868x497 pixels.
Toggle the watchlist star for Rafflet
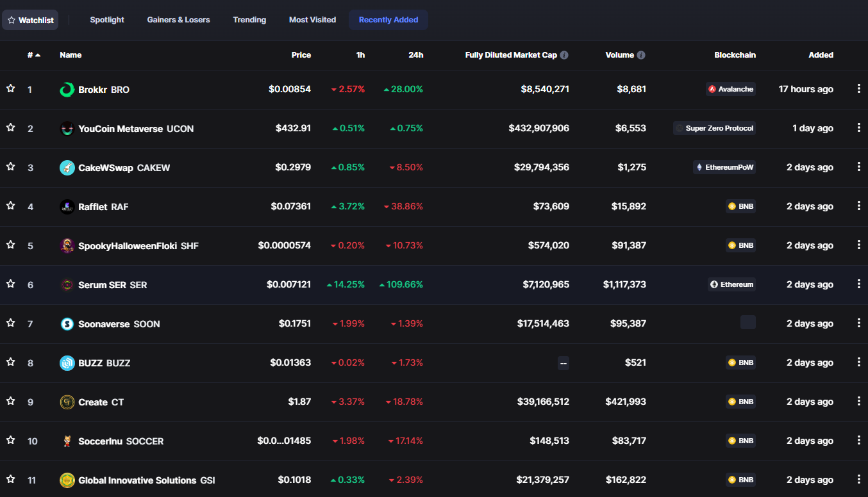point(10,206)
